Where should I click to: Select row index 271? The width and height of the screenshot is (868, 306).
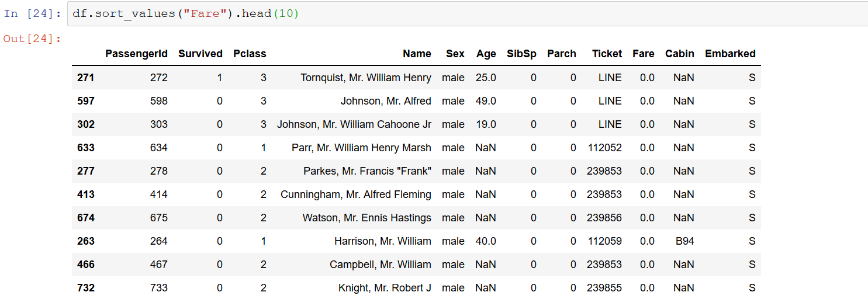86,78
